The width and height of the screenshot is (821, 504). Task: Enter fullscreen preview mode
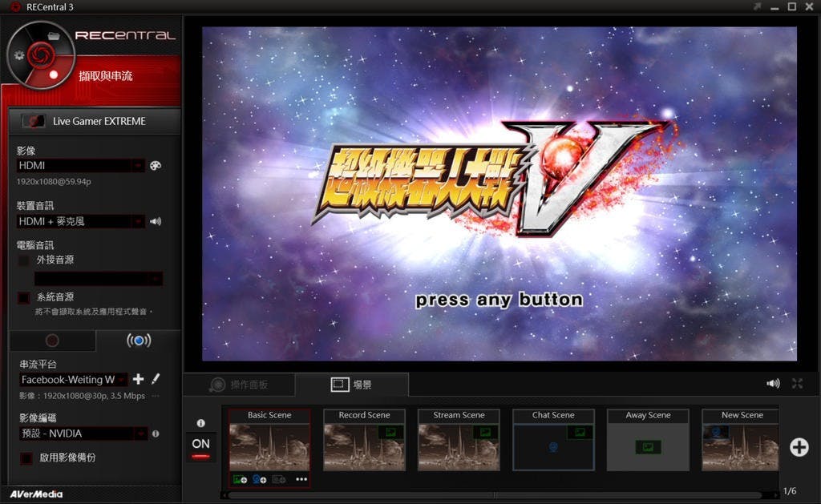(798, 384)
